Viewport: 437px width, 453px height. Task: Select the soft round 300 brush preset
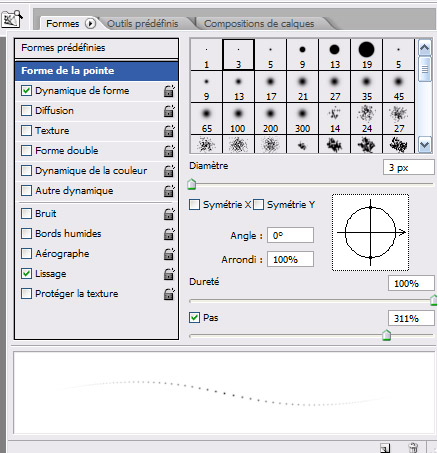pyautogui.click(x=302, y=119)
